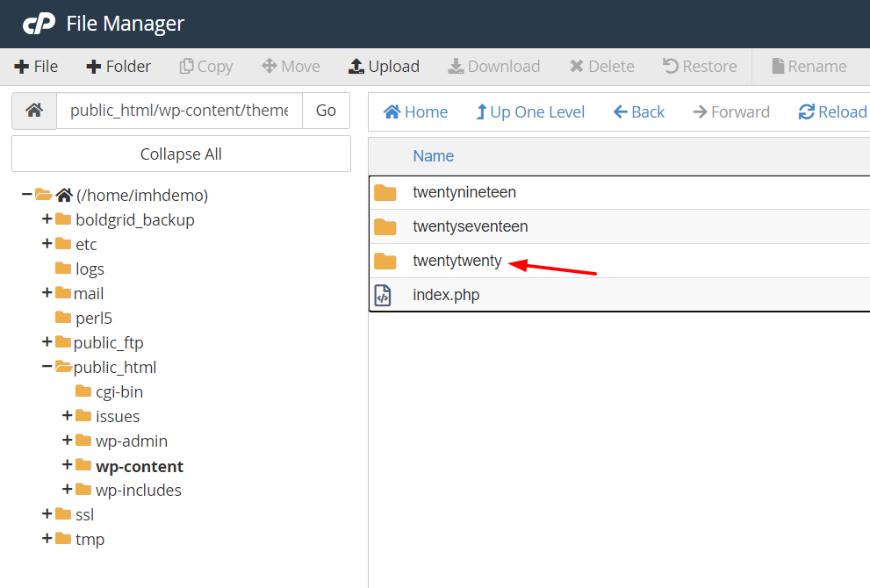This screenshot has width=870, height=588.
Task: Expand the boldgrid_backup tree folder
Action: point(47,219)
